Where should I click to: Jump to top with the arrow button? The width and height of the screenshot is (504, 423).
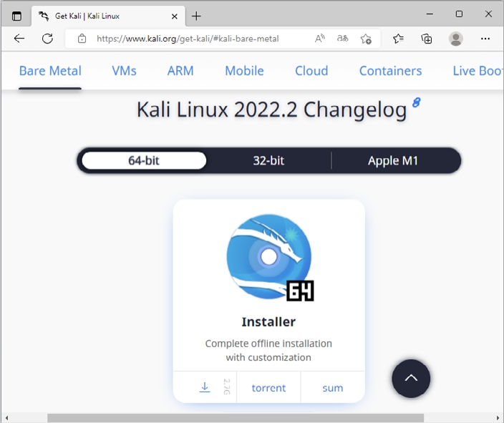point(411,379)
